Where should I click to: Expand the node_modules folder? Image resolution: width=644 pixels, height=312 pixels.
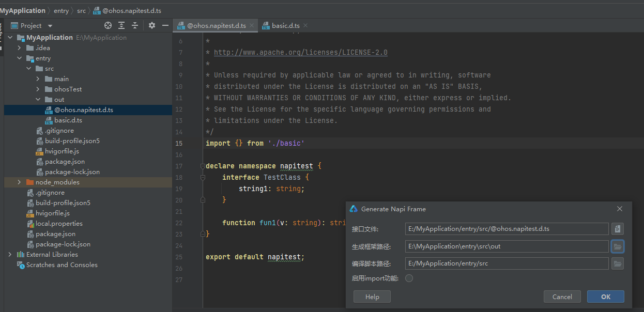coord(19,182)
